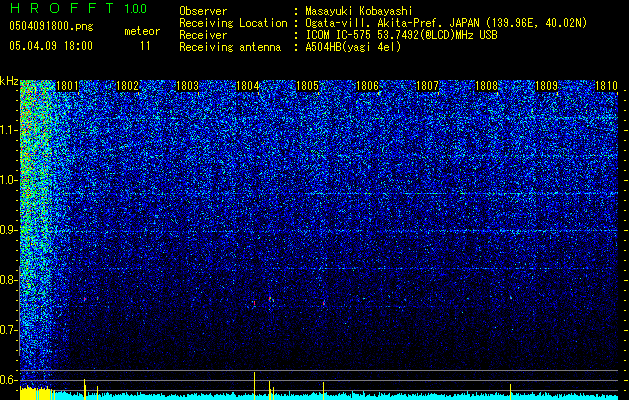Viewport: 629px width, 400px height.
Task: Click the 0.7 kHz axis label
Action: coord(8,330)
